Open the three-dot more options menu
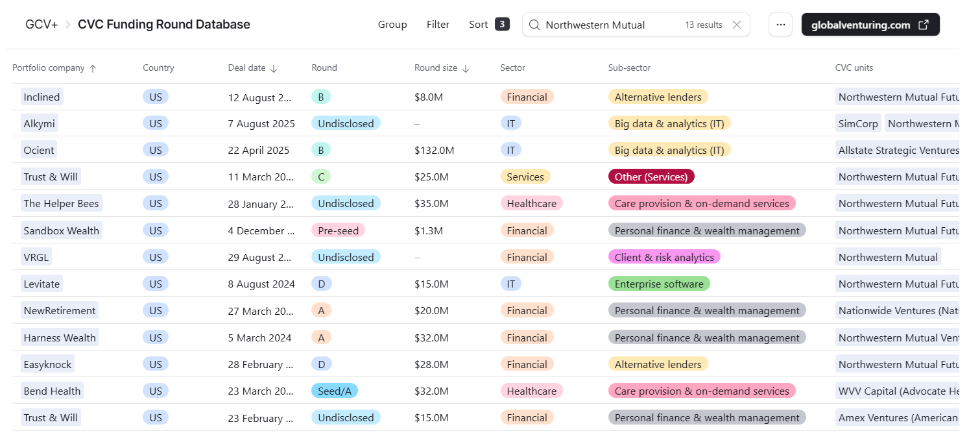This screenshot has height=444, width=980. 780,25
